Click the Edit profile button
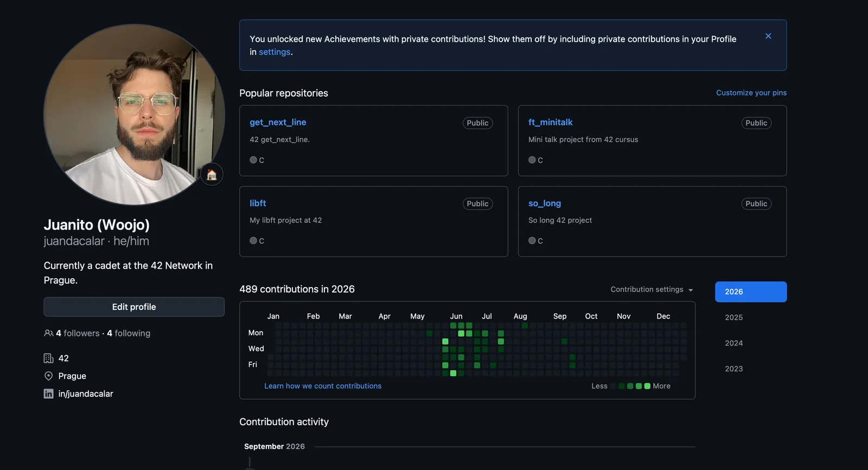This screenshot has width=868, height=470. pyautogui.click(x=134, y=307)
